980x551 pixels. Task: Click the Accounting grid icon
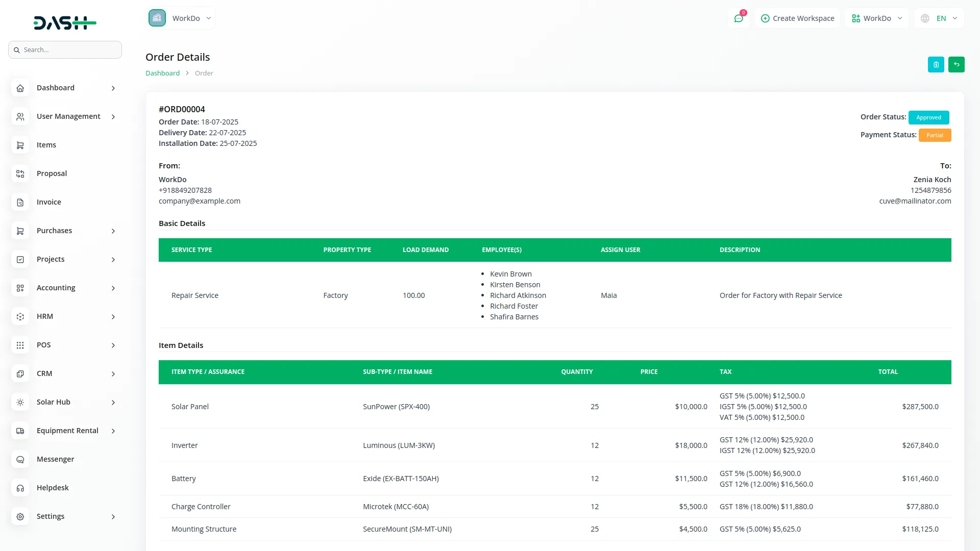20,288
